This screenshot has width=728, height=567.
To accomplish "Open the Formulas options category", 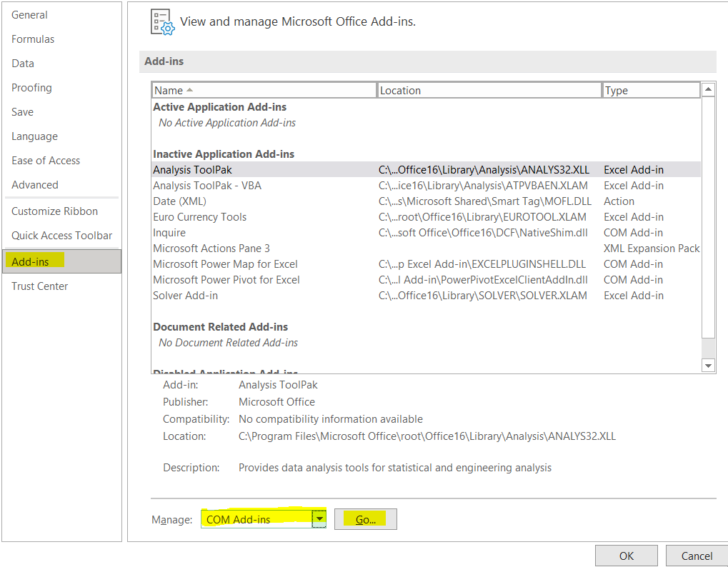I will coord(33,39).
